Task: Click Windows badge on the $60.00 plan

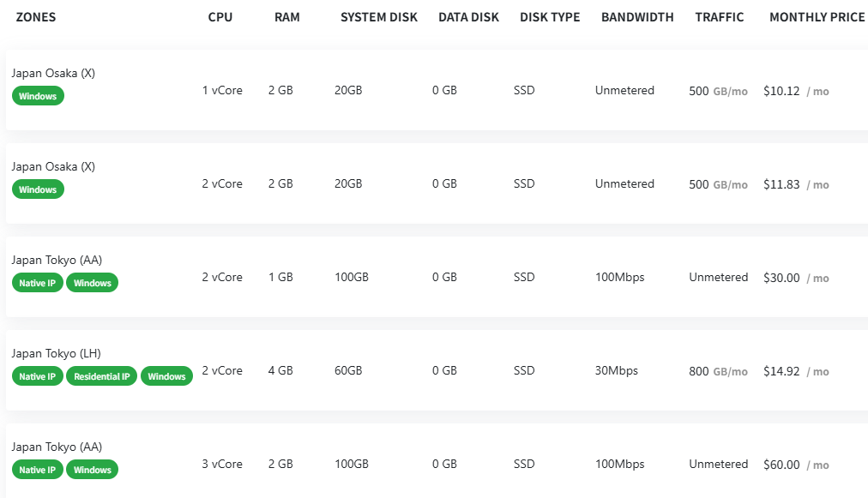Action: (x=92, y=470)
